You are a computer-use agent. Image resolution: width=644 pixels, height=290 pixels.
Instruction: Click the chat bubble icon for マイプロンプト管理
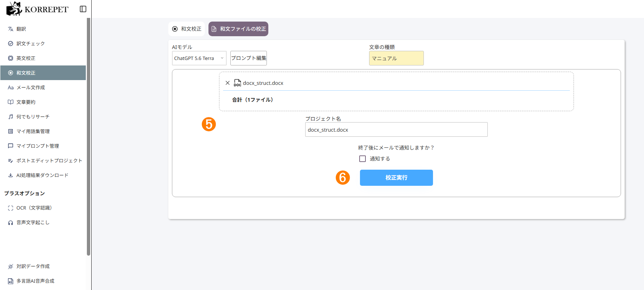[11, 146]
